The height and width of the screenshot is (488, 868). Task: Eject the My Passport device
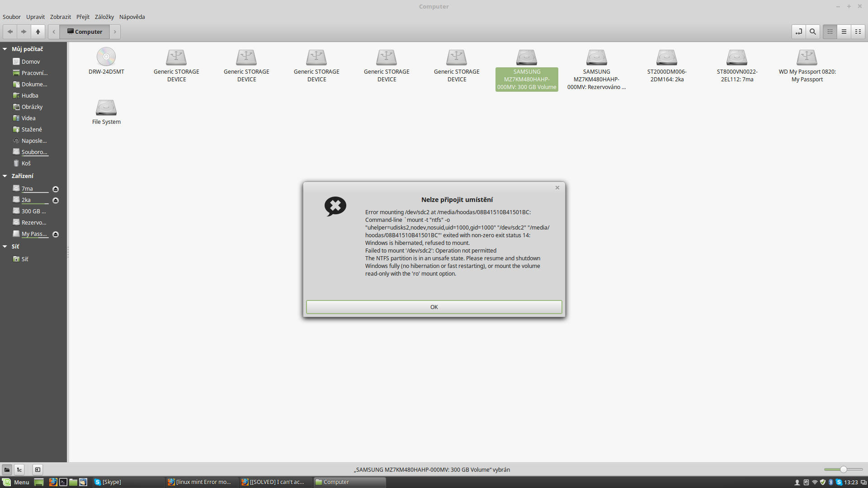[x=56, y=234]
